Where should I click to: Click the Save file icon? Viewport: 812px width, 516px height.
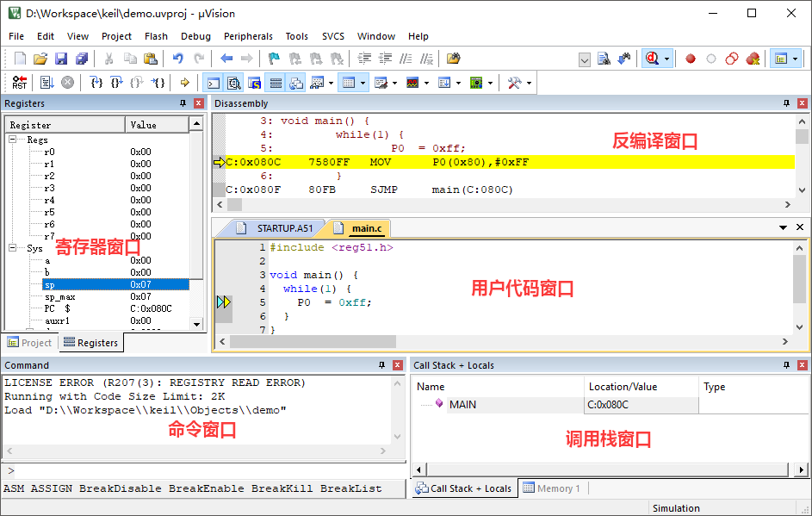tap(61, 59)
